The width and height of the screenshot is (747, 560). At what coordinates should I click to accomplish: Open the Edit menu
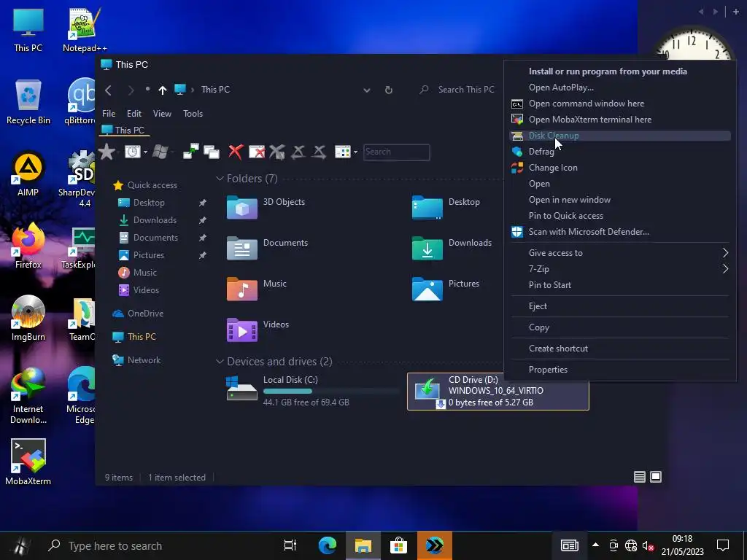pyautogui.click(x=134, y=114)
